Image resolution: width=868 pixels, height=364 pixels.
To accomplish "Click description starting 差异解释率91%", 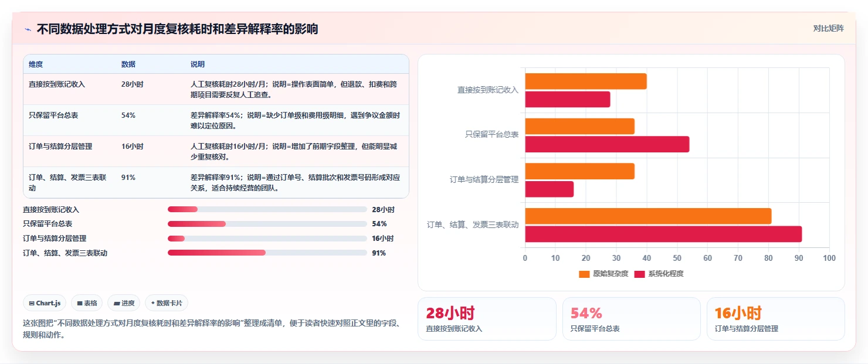I will (295, 182).
